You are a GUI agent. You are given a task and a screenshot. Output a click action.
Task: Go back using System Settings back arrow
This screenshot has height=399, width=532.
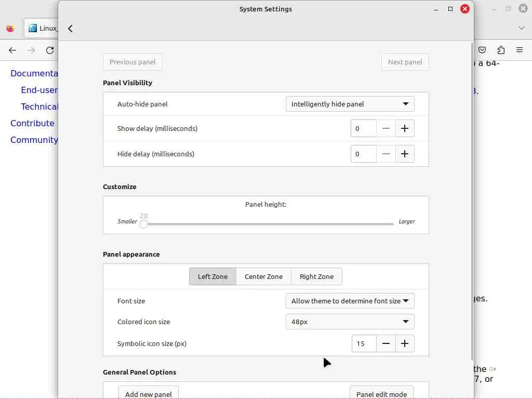pyautogui.click(x=70, y=29)
